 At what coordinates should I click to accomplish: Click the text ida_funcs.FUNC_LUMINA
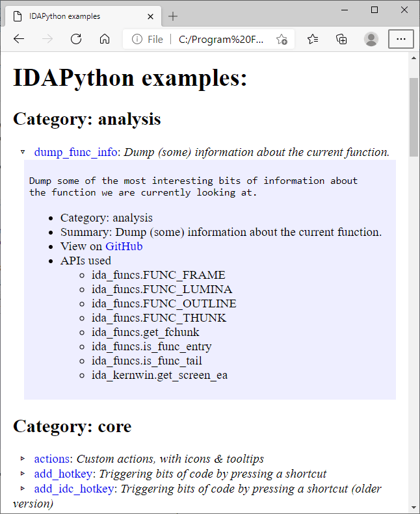point(162,289)
